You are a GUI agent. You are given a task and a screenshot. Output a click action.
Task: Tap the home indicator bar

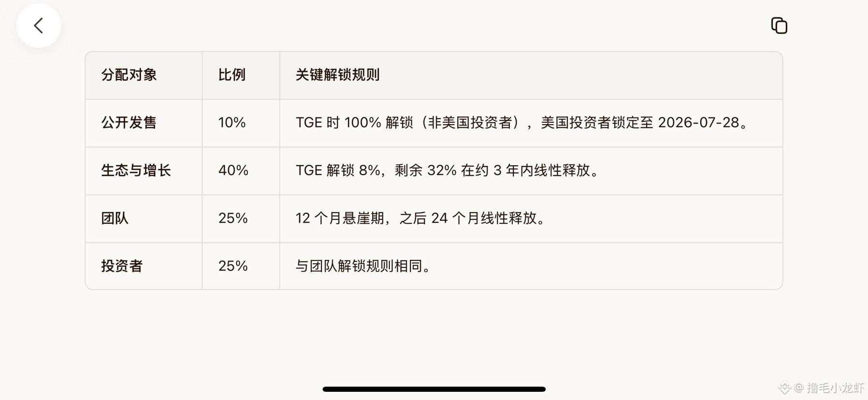click(434, 389)
